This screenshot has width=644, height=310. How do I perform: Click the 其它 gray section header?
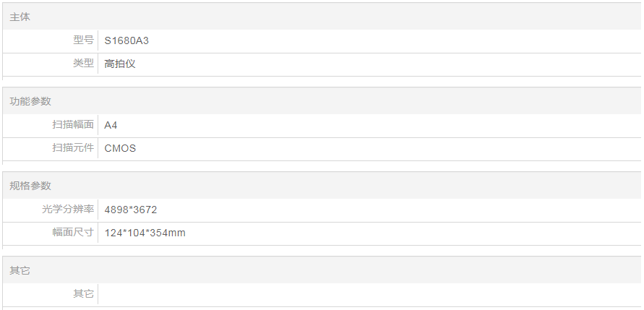[20, 270]
